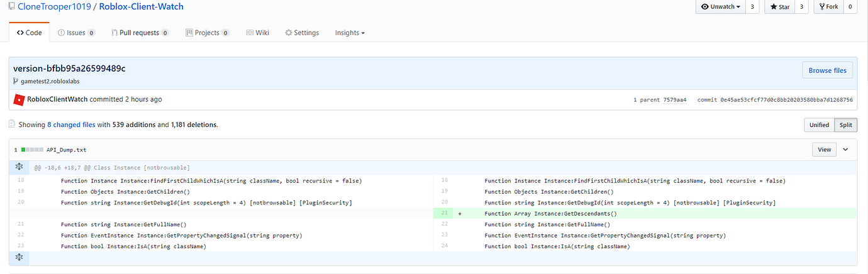Click left-side line number 18
The image size is (868, 274).
20,181
